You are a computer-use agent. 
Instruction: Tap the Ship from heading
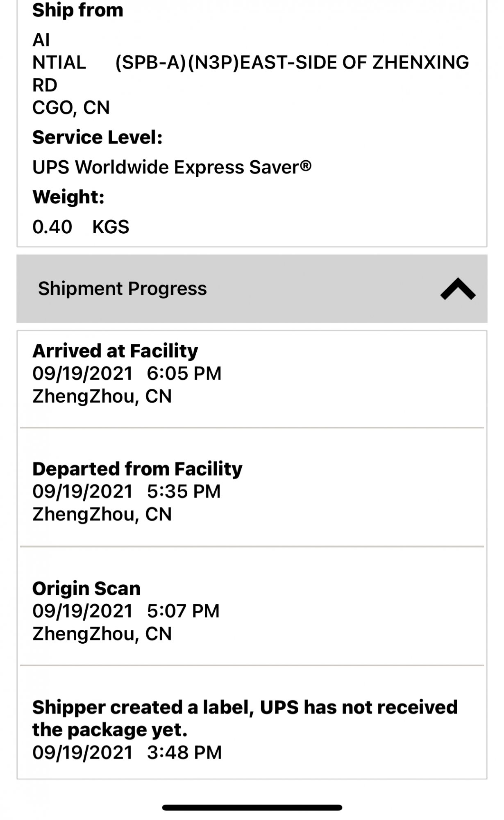tap(78, 10)
